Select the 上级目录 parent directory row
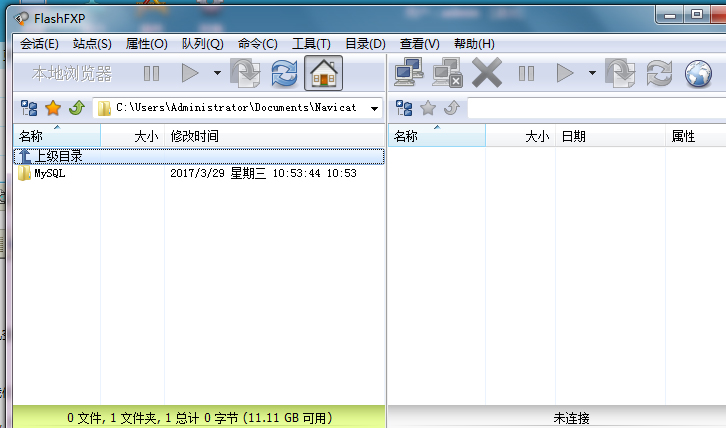 pos(199,156)
